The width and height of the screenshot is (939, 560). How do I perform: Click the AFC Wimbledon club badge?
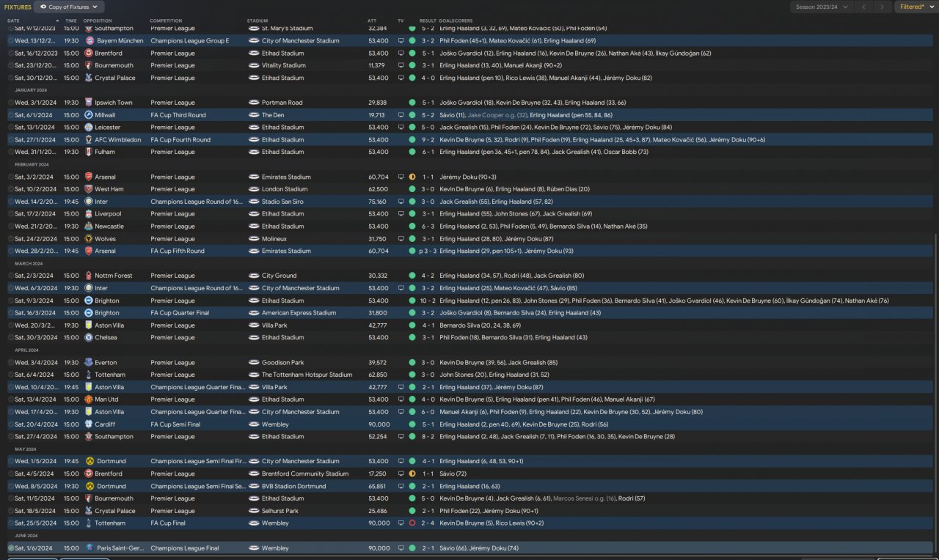click(89, 140)
